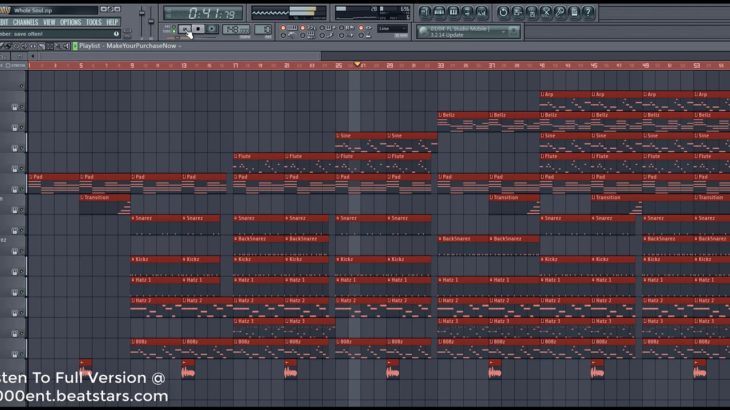The height and width of the screenshot is (410, 730).
Task: Open the step sequencer shortcut icon
Action: point(439,12)
